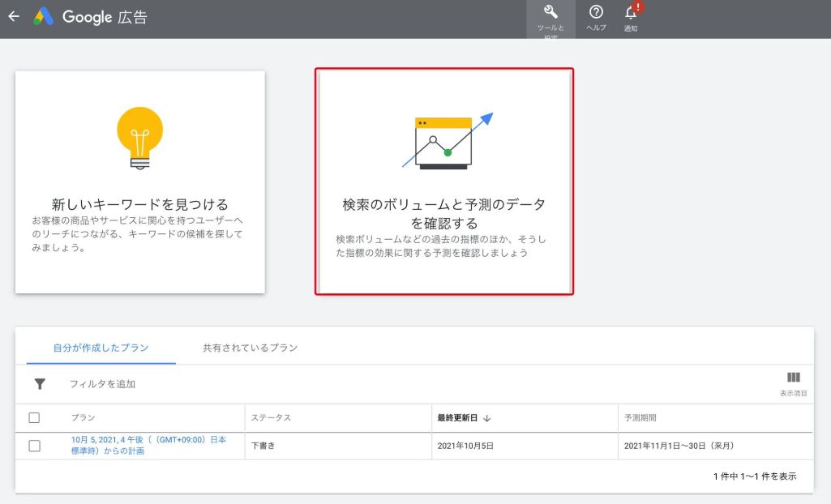The height and width of the screenshot is (504, 831).
Task: Open 表示項目 column settings icon
Action: click(x=793, y=378)
